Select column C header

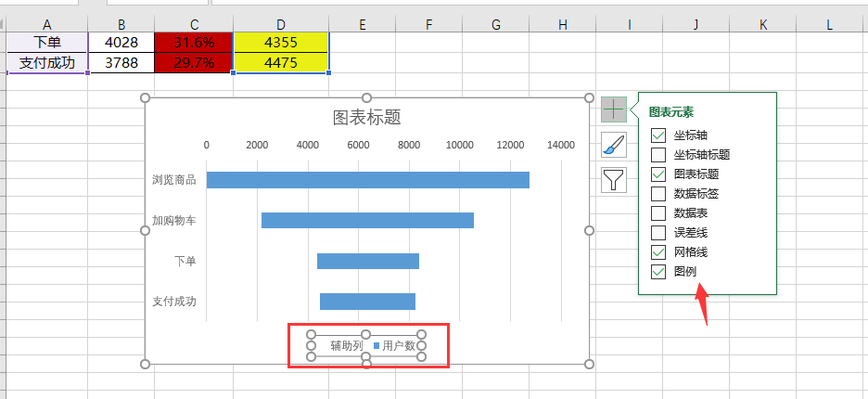pyautogui.click(x=194, y=24)
